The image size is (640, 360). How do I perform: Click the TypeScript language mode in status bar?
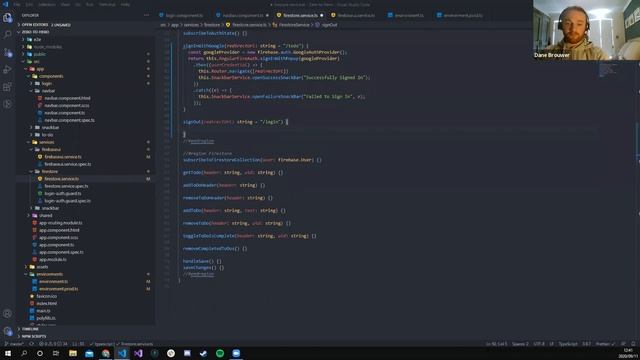568,344
